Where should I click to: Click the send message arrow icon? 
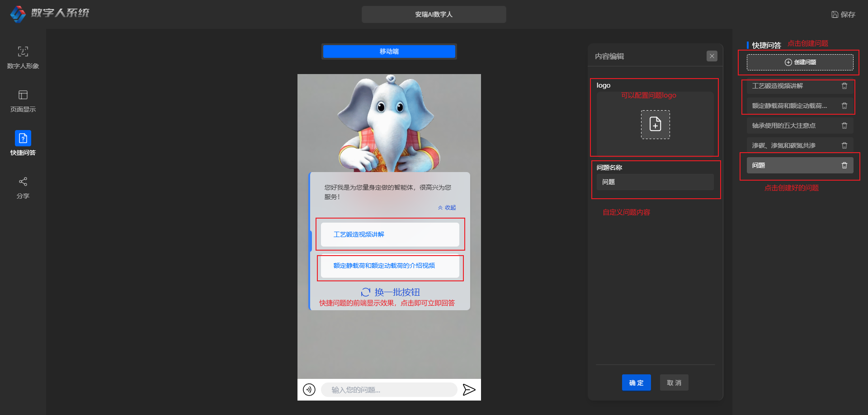coord(469,389)
